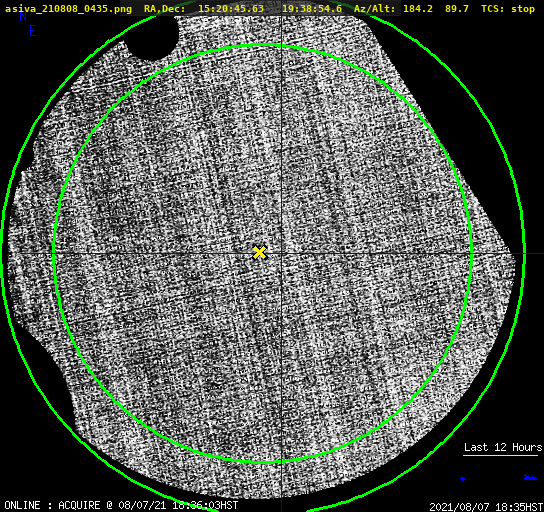The height and width of the screenshot is (512, 544).
Task: Click the Last 12 Hours label
Action: pyautogui.click(x=503, y=447)
